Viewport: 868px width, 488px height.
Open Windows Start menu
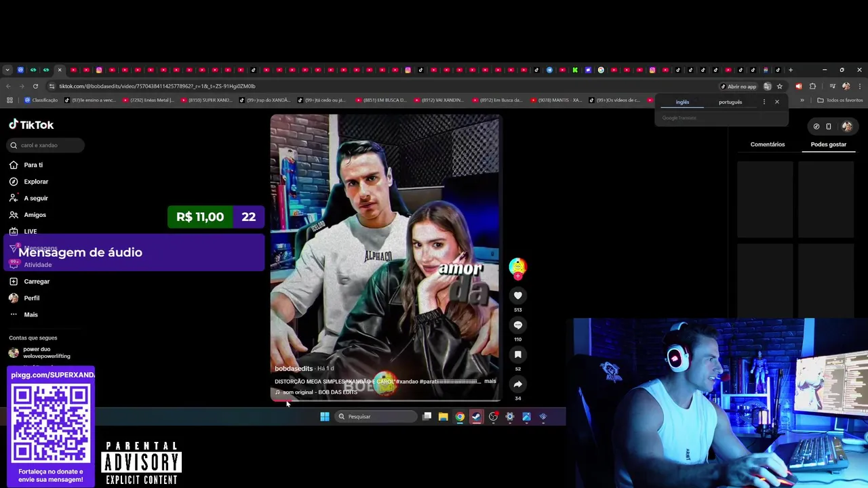pos(325,417)
